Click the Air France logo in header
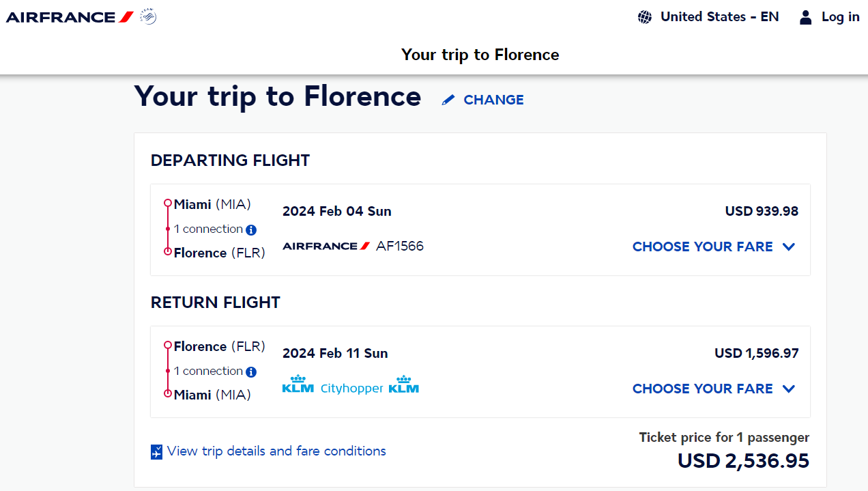The height and width of the screenshot is (491, 868). [x=70, y=17]
